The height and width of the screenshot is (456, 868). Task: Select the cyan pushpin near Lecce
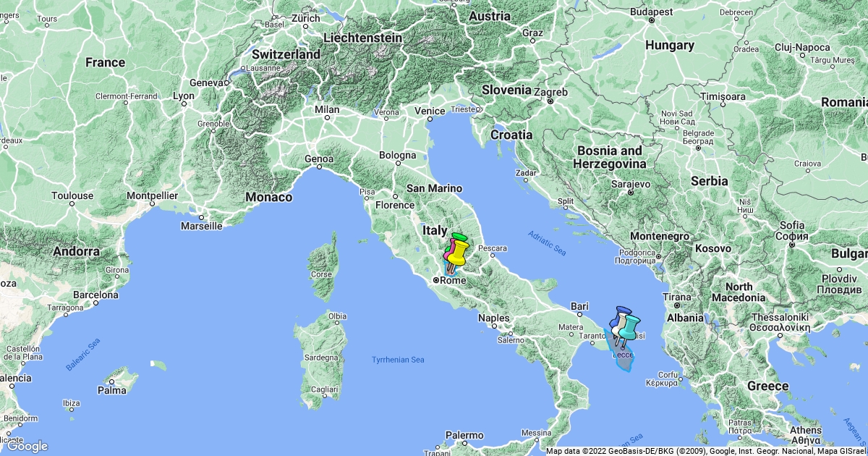(x=630, y=324)
